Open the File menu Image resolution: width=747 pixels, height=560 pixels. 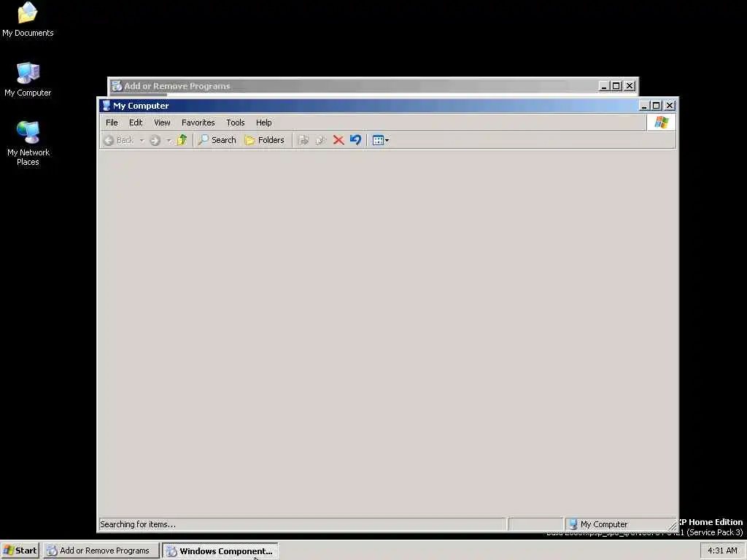(112, 122)
